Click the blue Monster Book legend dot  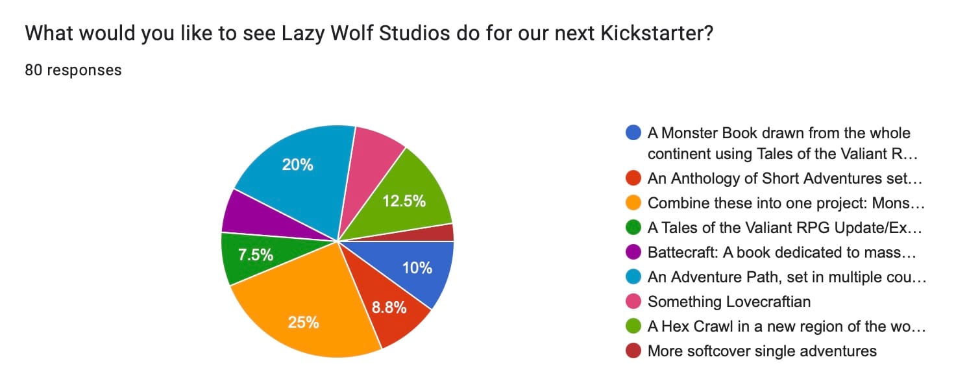pyautogui.click(x=633, y=133)
